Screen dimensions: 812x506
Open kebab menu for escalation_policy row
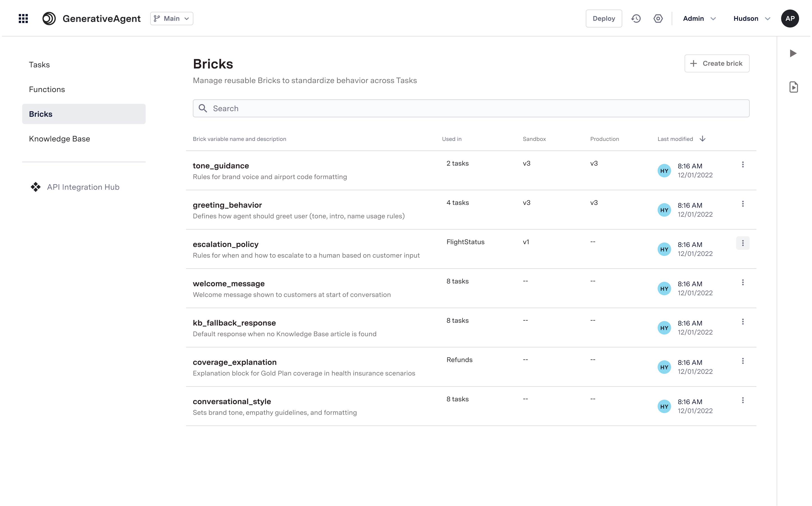742,243
